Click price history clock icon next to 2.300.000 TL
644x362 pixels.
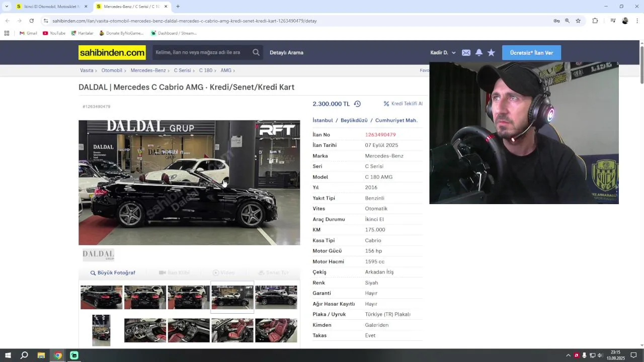click(x=357, y=104)
